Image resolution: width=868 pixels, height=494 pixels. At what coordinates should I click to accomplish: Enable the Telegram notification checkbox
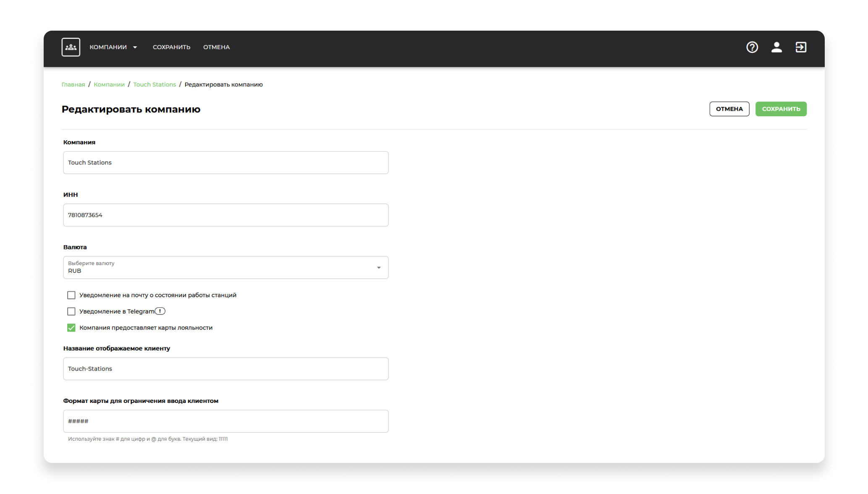pos(71,311)
